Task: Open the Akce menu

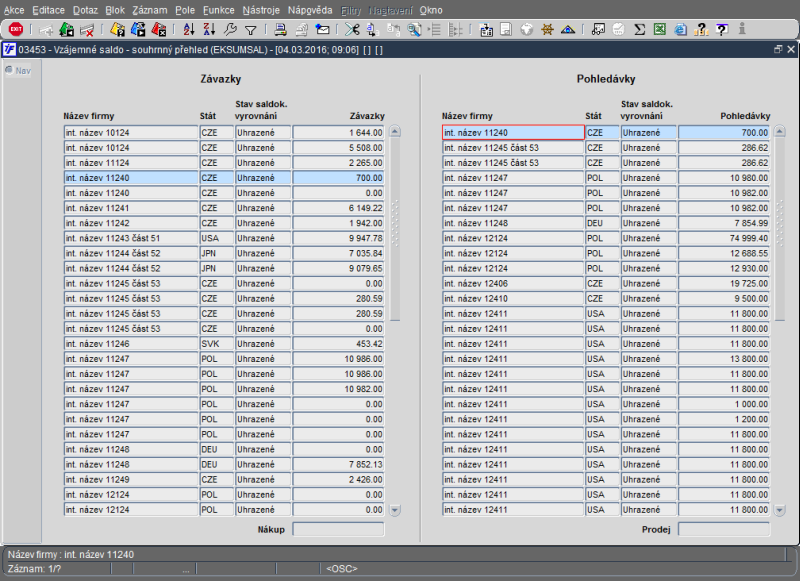Action: (14, 9)
